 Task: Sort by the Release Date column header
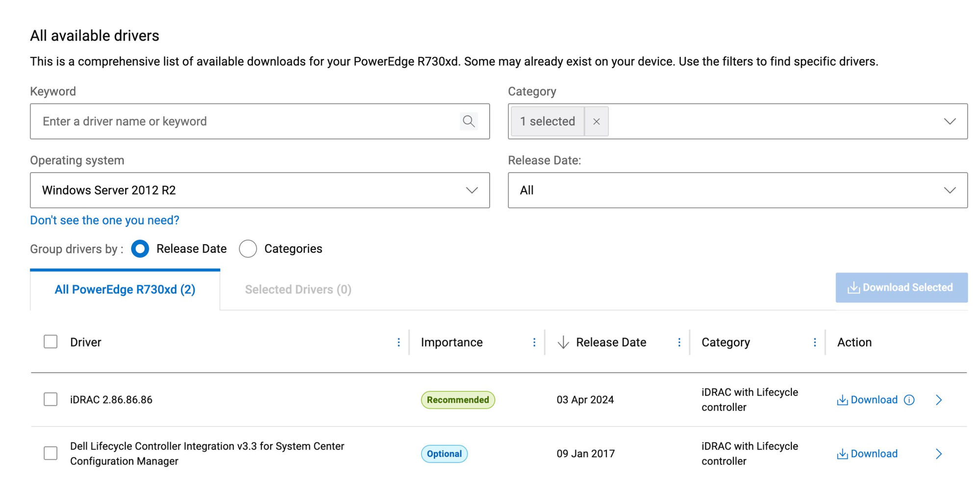click(611, 342)
